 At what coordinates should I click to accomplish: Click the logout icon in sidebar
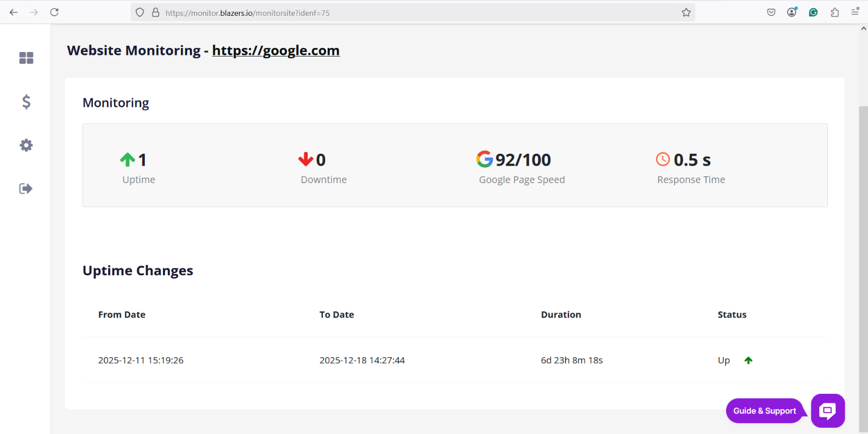tap(26, 188)
